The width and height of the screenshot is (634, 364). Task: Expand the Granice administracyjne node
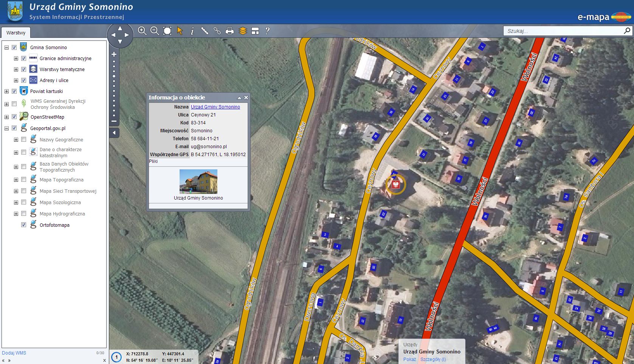pyautogui.click(x=16, y=58)
